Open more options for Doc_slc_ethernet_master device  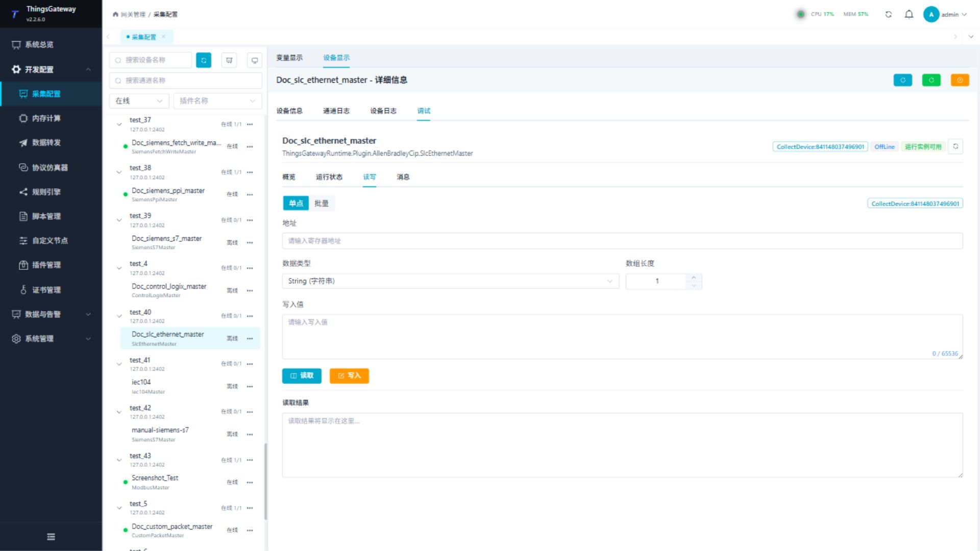(x=250, y=338)
